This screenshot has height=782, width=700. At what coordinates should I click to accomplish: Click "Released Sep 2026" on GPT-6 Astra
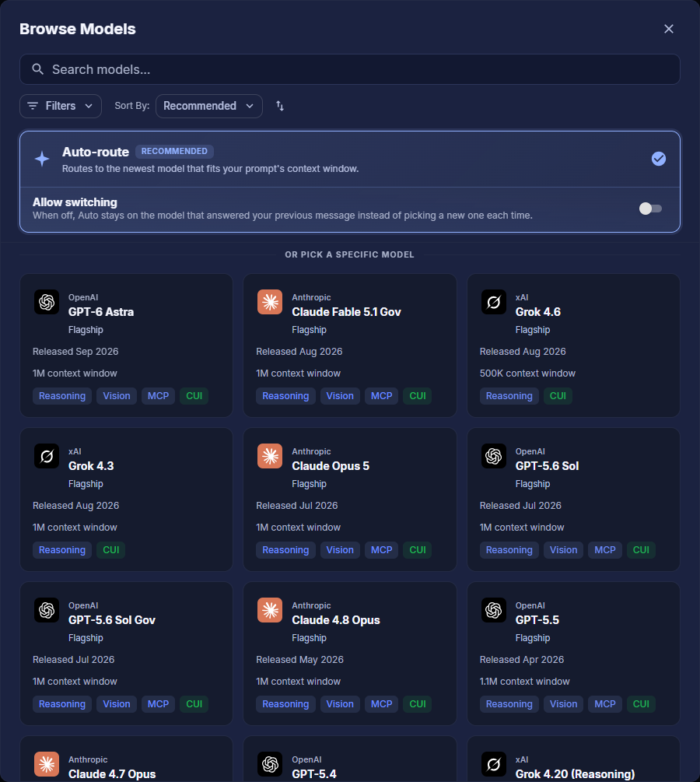75,352
